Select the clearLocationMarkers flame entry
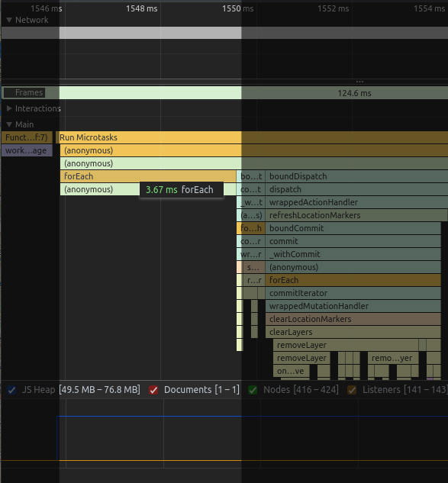Viewport: 448px width, 483px height. (353, 319)
